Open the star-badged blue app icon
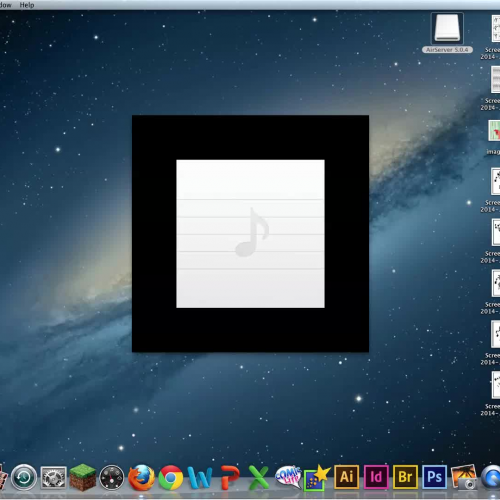Screen dimensions: 500x500 (x=317, y=478)
